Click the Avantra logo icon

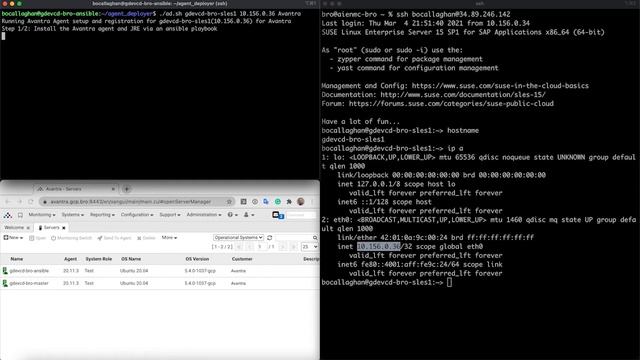point(8,215)
